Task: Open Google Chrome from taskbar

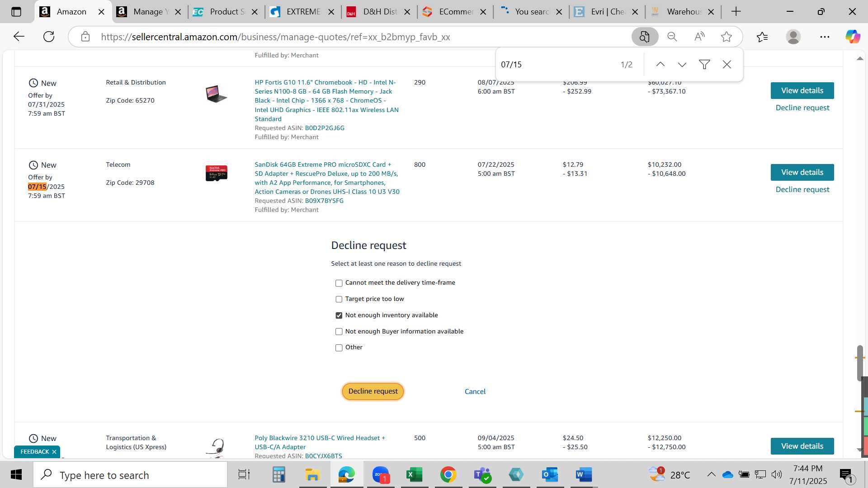Action: click(448, 475)
